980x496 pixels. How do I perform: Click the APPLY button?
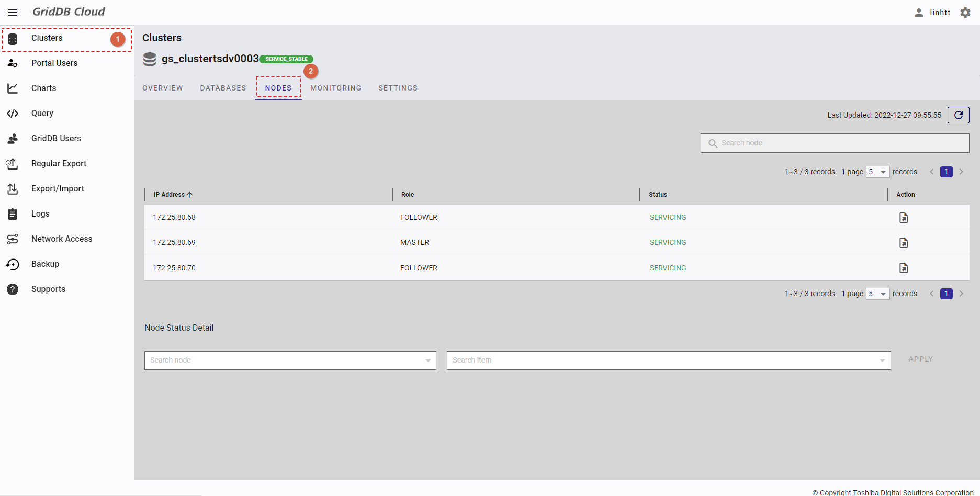coord(920,359)
